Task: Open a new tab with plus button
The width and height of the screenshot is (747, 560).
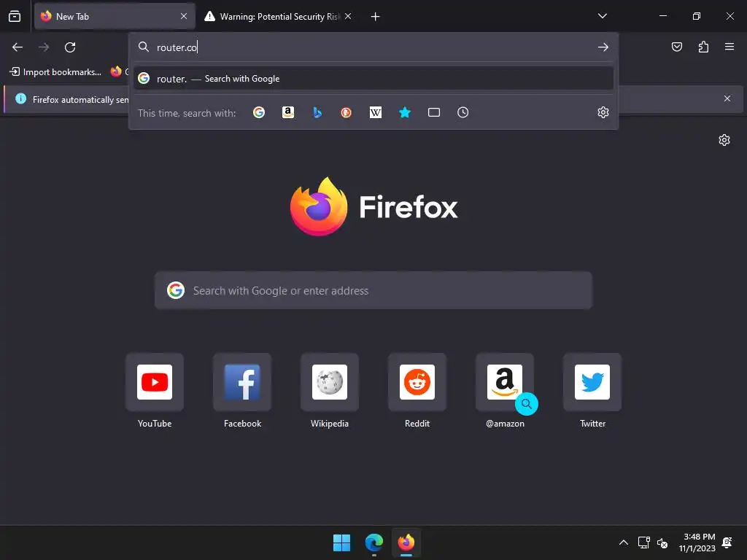Action: tap(376, 17)
